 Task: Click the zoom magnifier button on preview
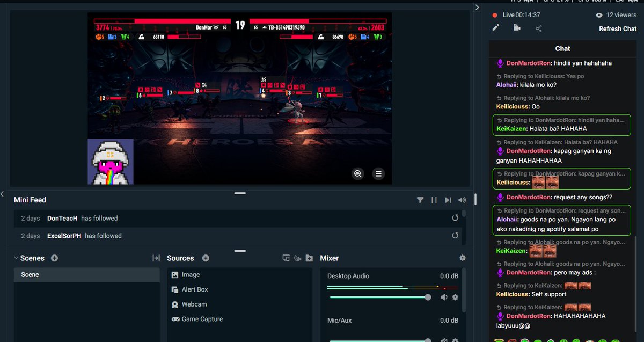click(358, 173)
